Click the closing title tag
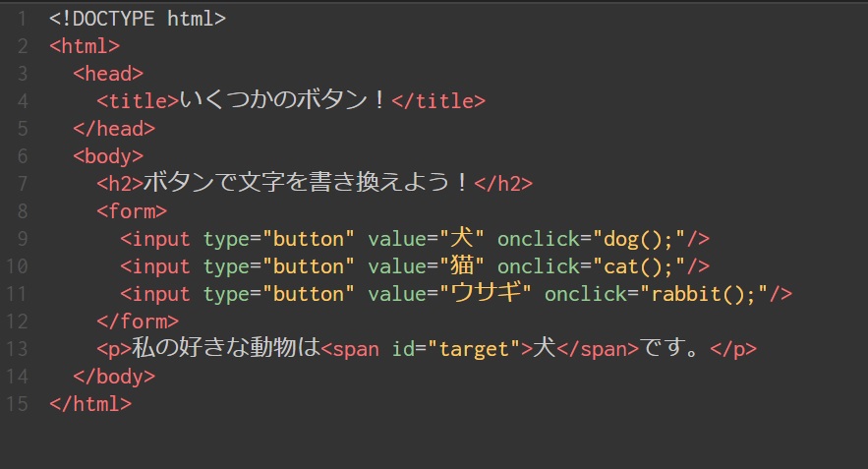The image size is (868, 469). click(438, 100)
